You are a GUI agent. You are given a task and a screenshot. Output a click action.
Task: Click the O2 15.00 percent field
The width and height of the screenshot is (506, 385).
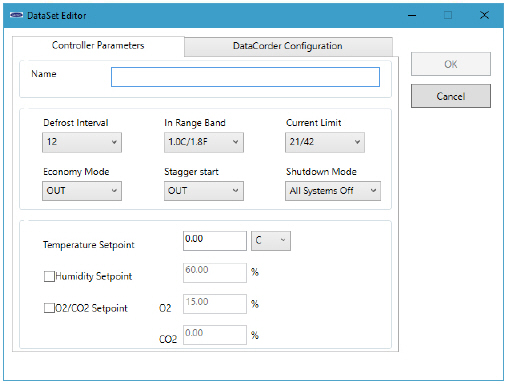(215, 304)
